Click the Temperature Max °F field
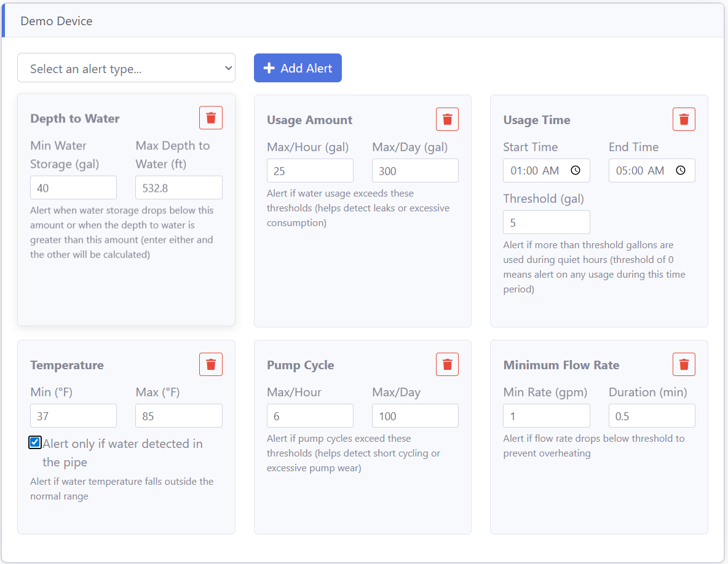The width and height of the screenshot is (728, 564). pyautogui.click(x=179, y=415)
